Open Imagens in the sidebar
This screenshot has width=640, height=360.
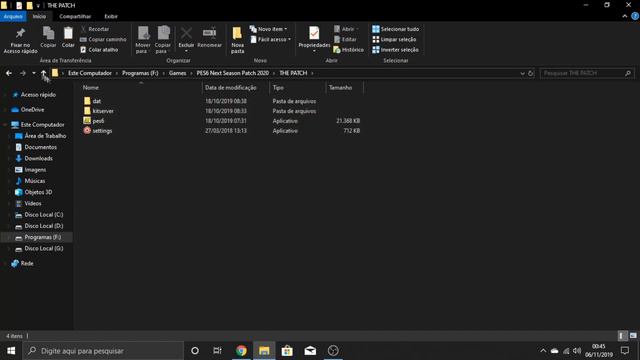35,170
